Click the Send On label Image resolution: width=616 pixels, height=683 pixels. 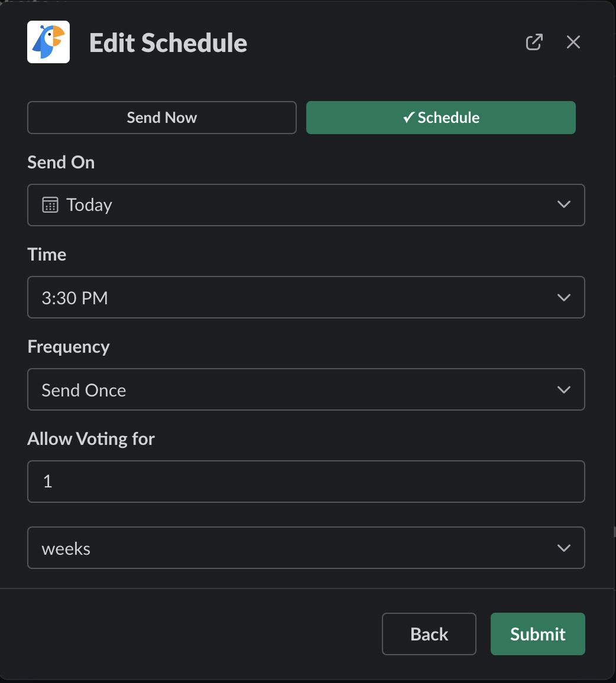61,162
